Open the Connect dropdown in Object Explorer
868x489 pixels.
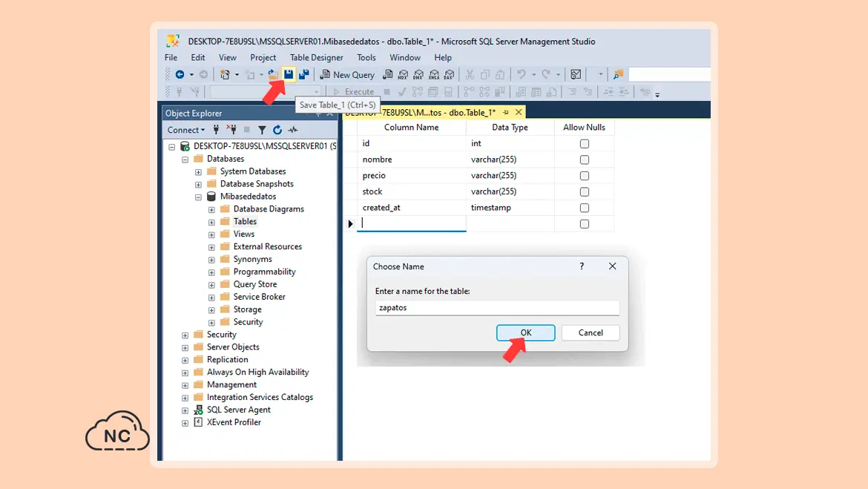pyautogui.click(x=186, y=130)
